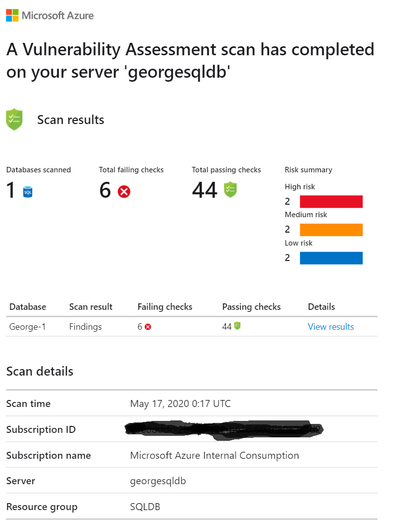Click the redacted Subscription ID value
The width and height of the screenshot is (400, 531).
pos(224,430)
